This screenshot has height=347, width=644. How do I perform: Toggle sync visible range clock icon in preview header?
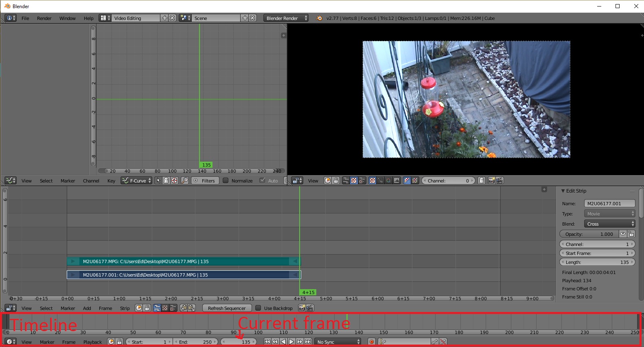click(x=328, y=180)
